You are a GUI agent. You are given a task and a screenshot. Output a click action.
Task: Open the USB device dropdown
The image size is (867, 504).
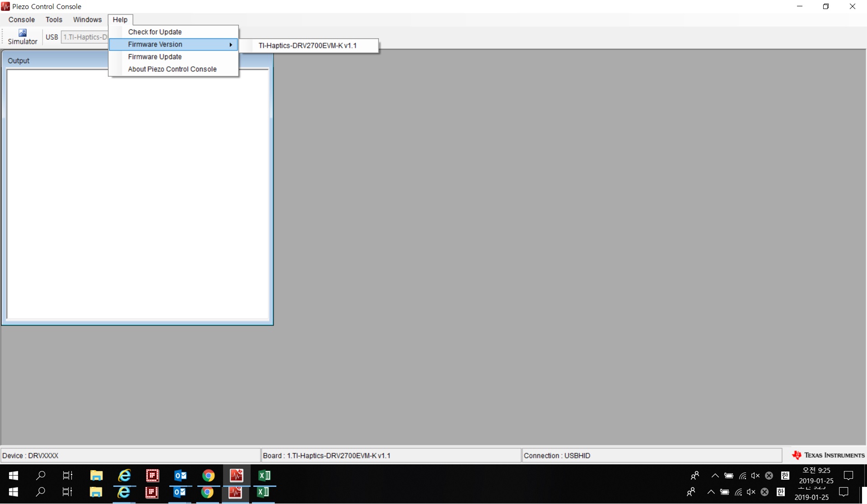tap(85, 37)
